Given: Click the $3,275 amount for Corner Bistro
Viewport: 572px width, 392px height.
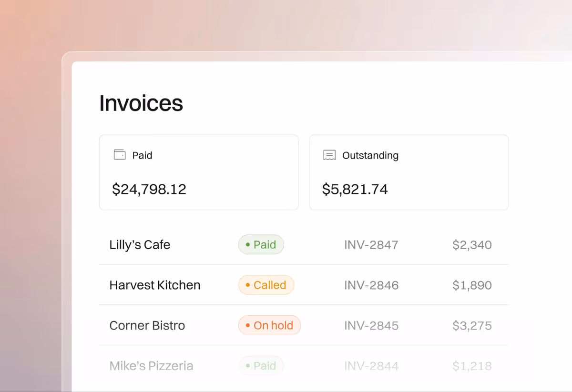Looking at the screenshot, I should tap(472, 325).
